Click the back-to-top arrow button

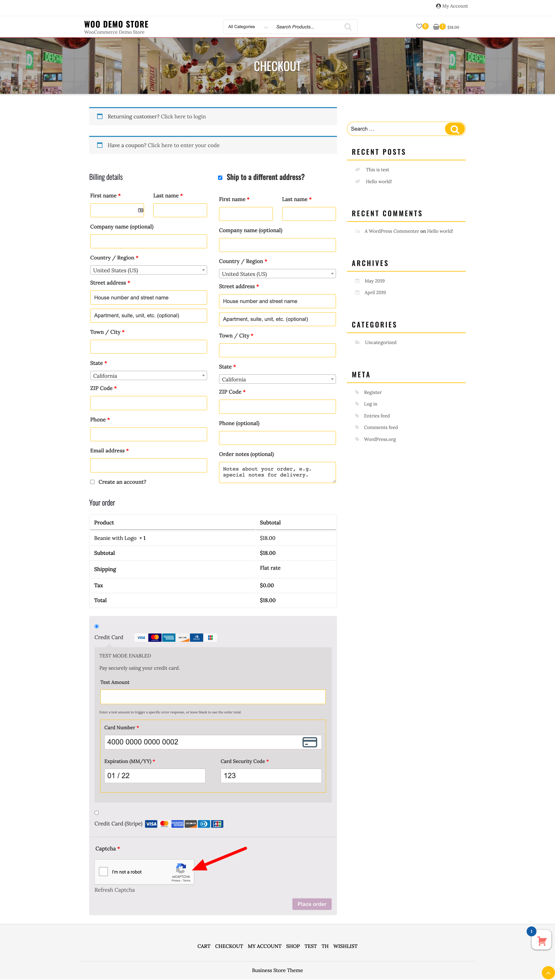coord(548,973)
